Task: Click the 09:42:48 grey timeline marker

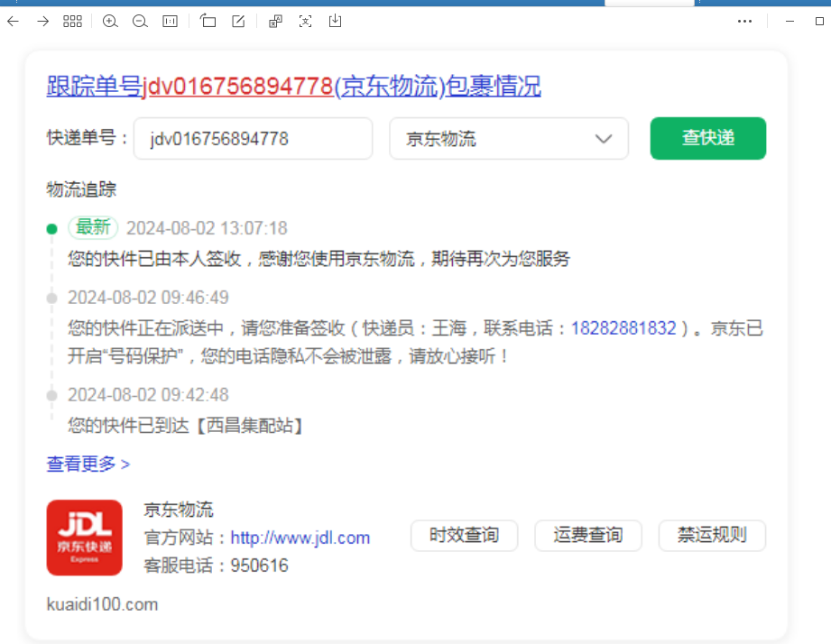Action: point(52,396)
